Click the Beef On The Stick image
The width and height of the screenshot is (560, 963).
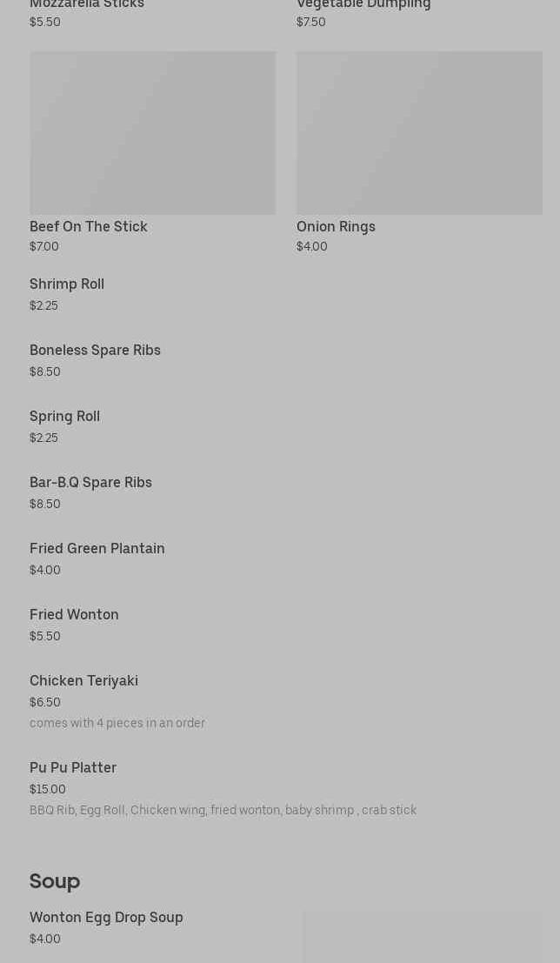[152, 132]
